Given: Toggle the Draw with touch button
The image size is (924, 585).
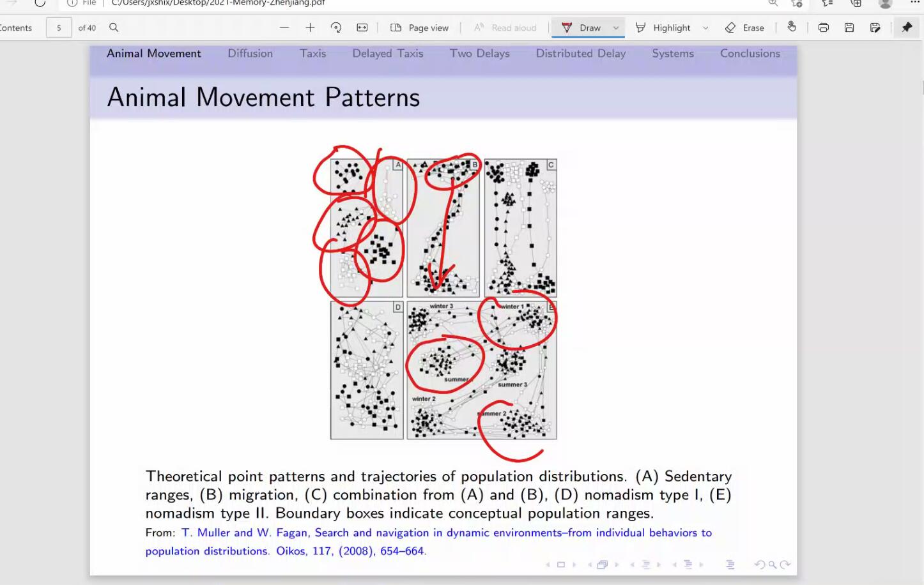Looking at the screenshot, I should 792,27.
